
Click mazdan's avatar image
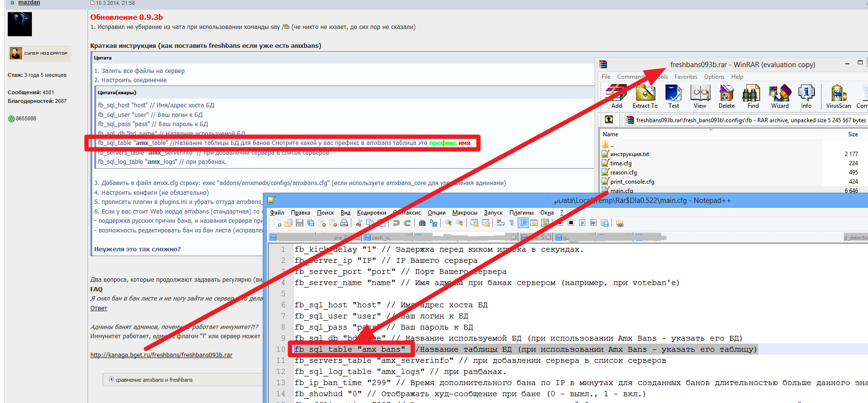click(20, 24)
